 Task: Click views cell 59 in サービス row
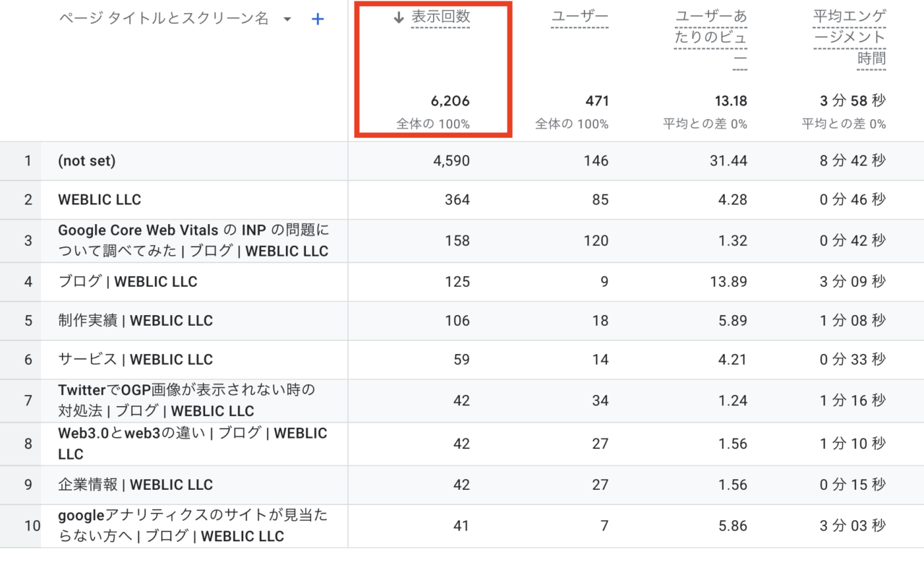[461, 360]
